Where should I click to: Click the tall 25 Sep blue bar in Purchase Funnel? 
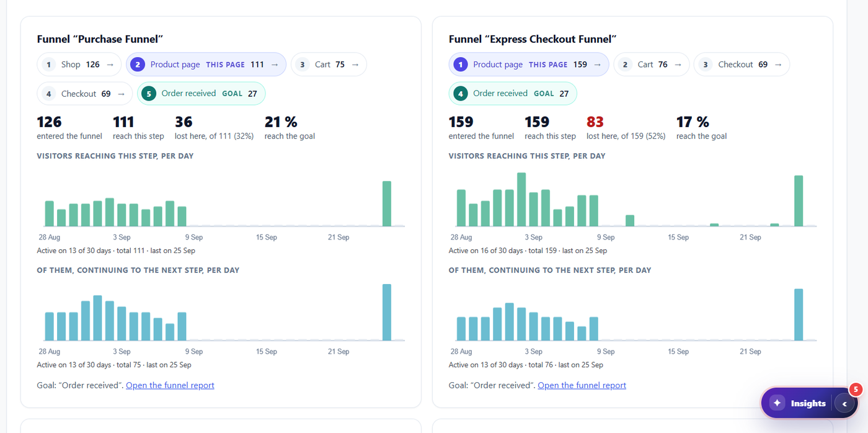pos(387,312)
